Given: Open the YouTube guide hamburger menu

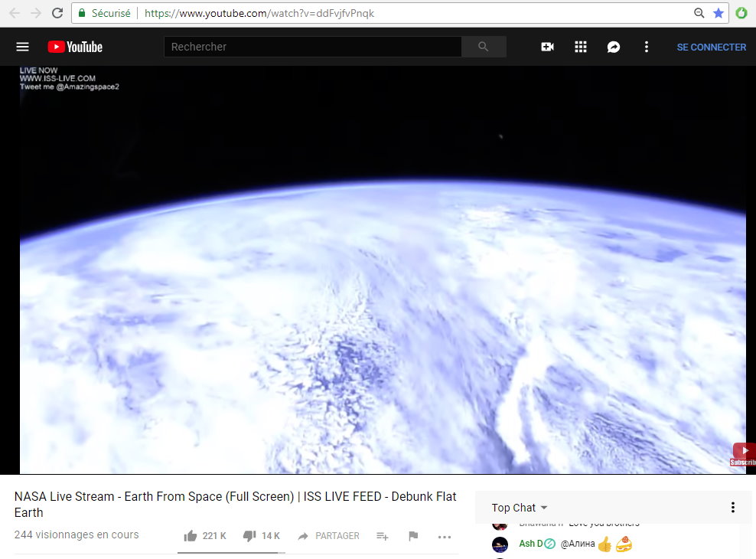Looking at the screenshot, I should coord(23,47).
